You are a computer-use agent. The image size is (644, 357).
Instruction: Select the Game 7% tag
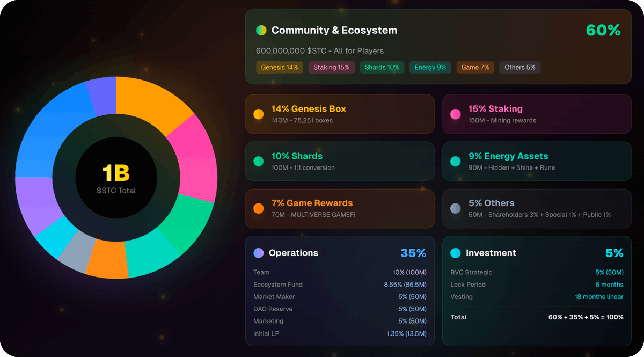475,67
